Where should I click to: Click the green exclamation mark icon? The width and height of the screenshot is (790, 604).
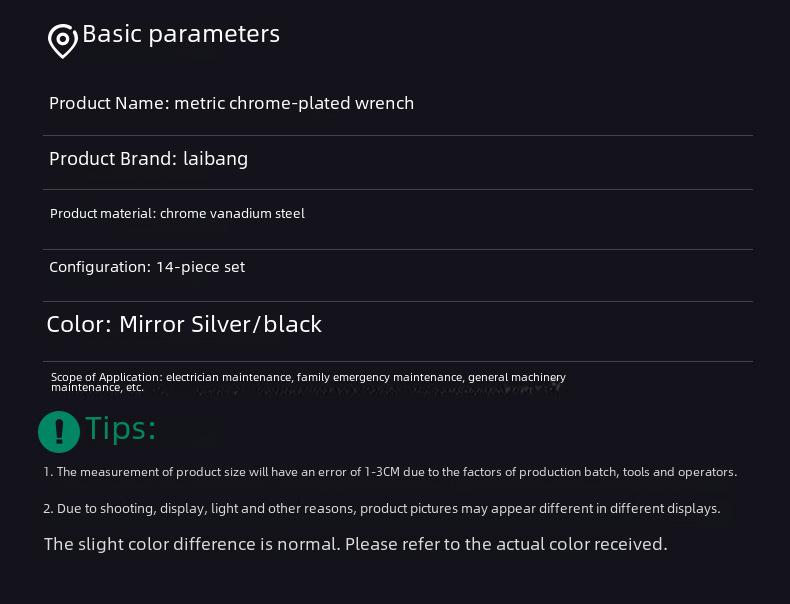point(59,432)
